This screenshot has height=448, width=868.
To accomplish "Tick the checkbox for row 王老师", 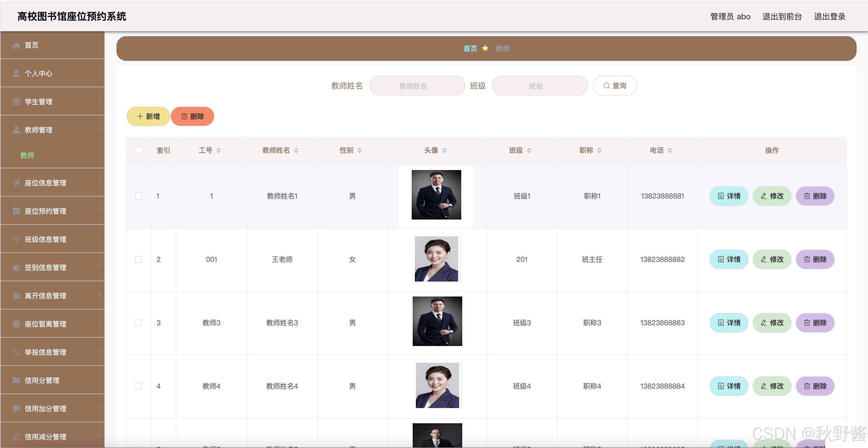I will click(x=138, y=259).
